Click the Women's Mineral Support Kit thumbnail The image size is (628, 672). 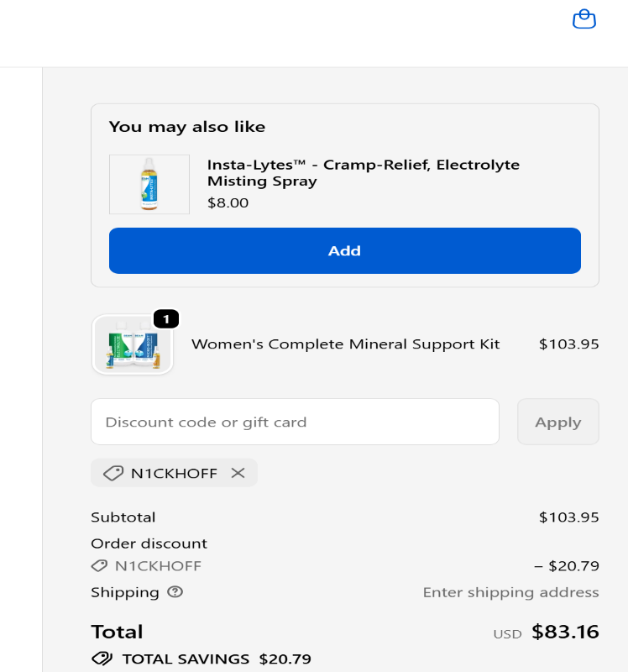[x=133, y=344]
